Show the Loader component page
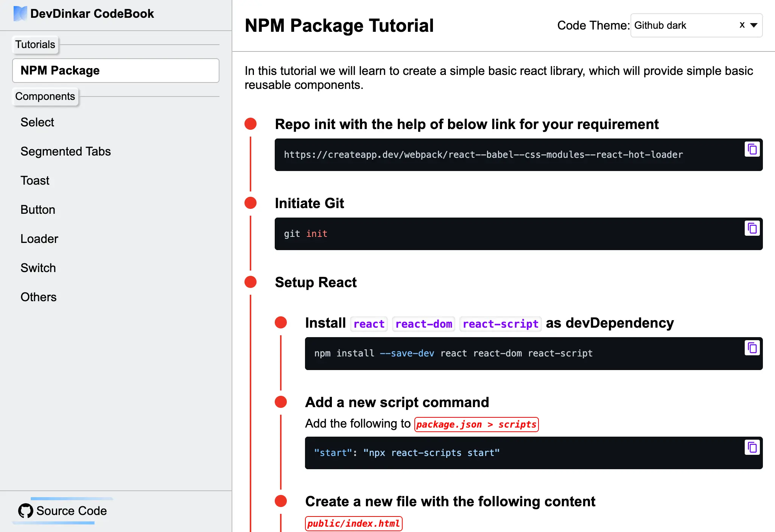The width and height of the screenshot is (775, 532). pyautogui.click(x=39, y=239)
